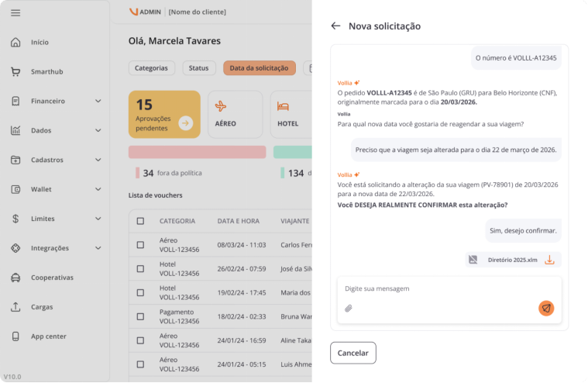588x383 pixels.
Task: Click the paperclip attachment icon
Action: tap(349, 309)
